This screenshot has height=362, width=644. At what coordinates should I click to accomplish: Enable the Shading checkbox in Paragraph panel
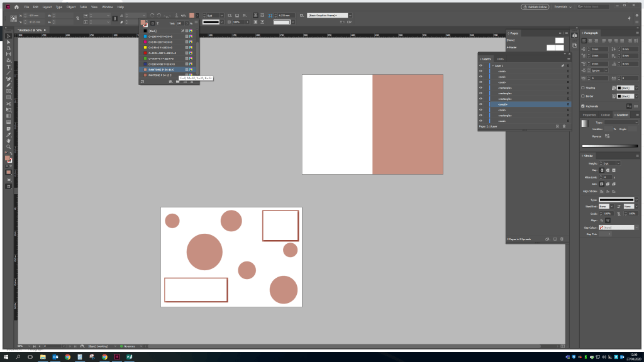click(x=583, y=88)
